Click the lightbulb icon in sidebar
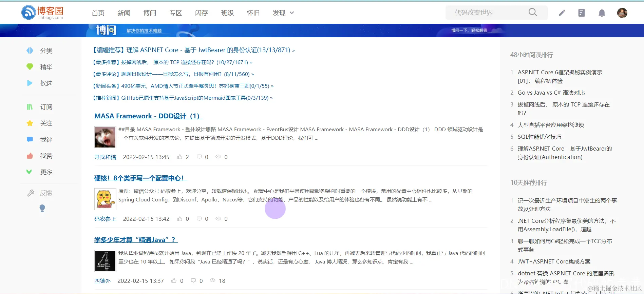Viewport: 644px width, 294px height. point(42,208)
